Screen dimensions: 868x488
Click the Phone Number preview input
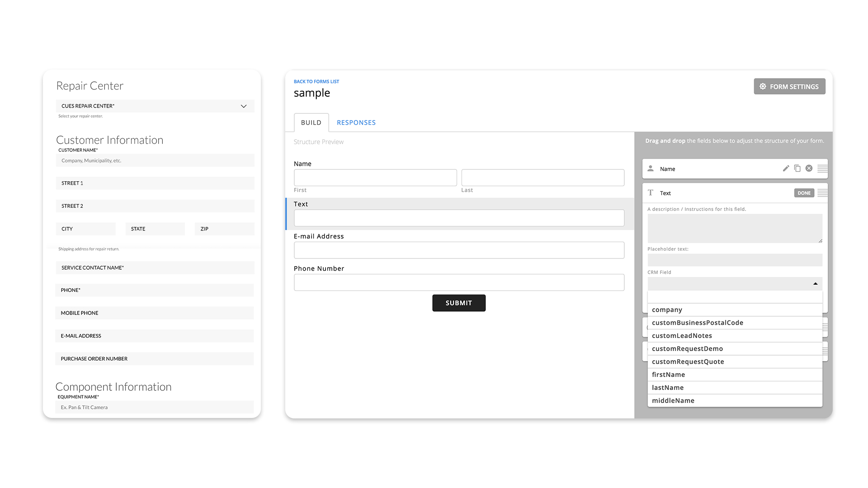pos(459,282)
